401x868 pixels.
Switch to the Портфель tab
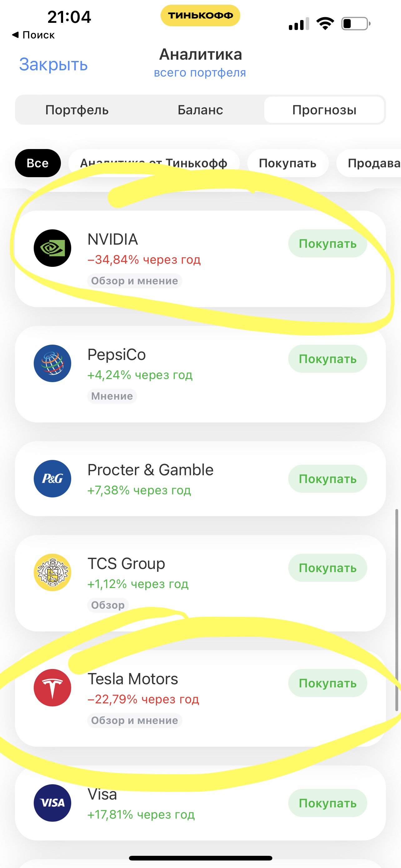pos(77,110)
